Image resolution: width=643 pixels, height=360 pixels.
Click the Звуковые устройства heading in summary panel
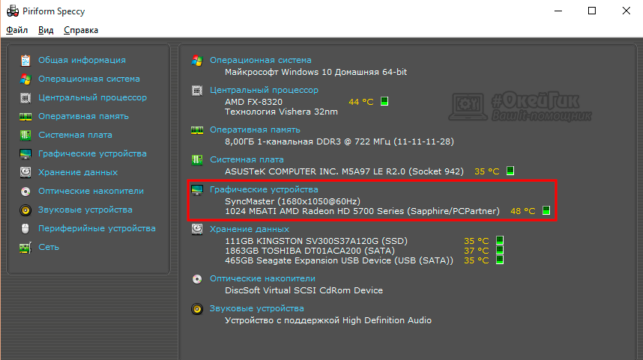click(257, 308)
